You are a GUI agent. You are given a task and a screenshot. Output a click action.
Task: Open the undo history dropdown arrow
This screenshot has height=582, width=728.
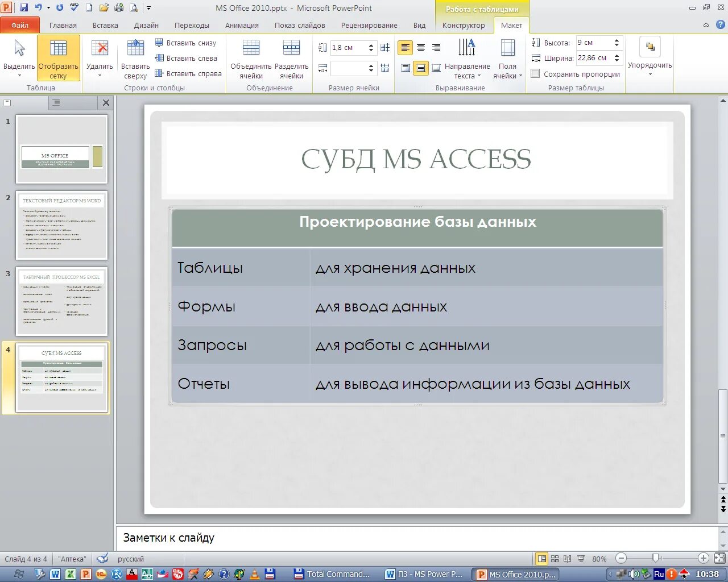point(48,8)
